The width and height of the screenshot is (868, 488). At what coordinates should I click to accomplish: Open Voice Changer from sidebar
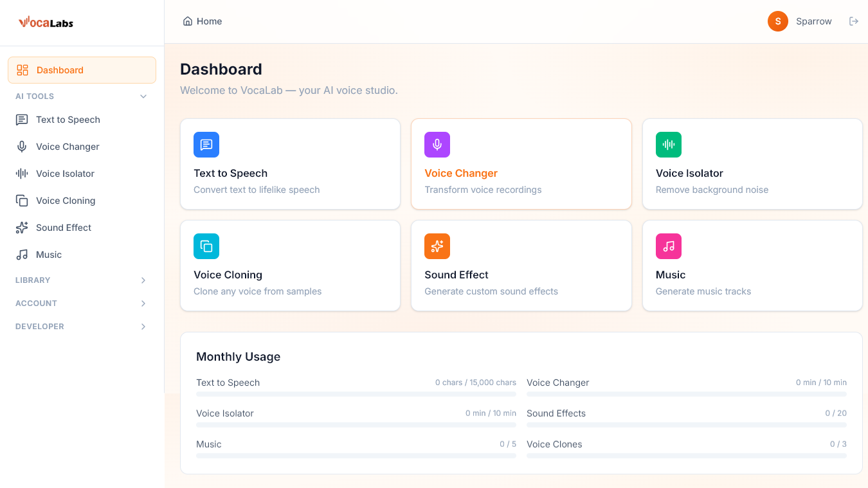coord(82,147)
